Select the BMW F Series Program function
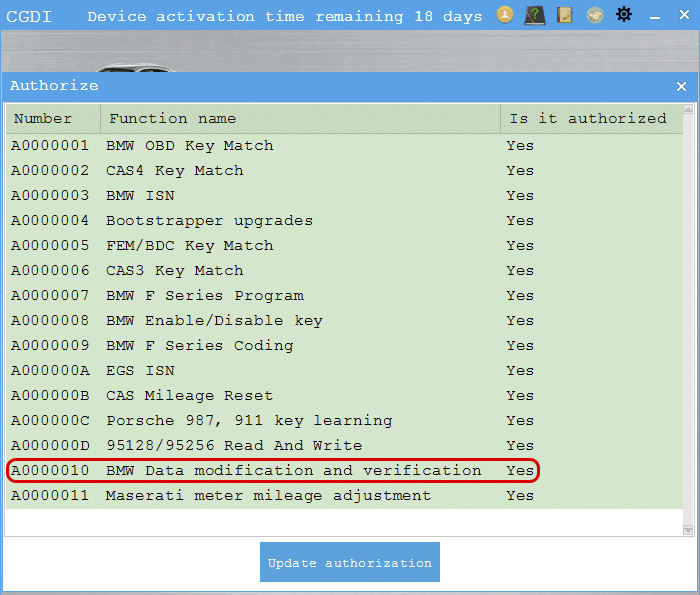700x595 pixels. (x=204, y=296)
